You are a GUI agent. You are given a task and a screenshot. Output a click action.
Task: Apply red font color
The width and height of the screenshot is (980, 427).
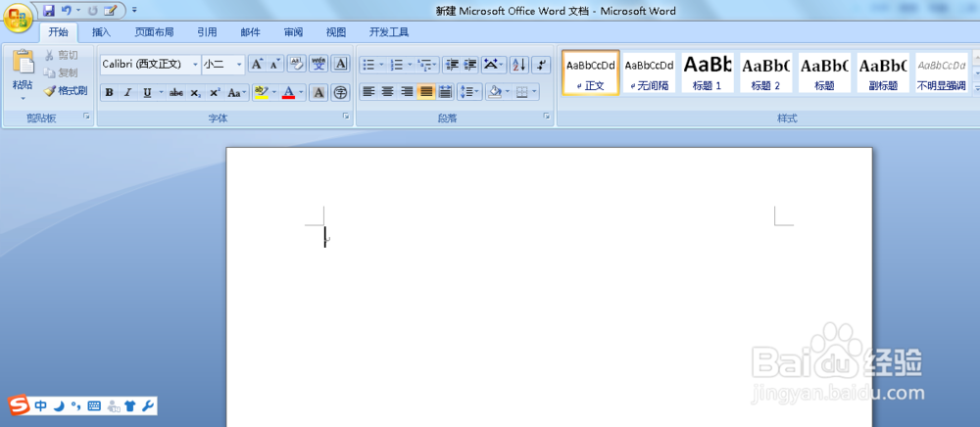point(288,93)
